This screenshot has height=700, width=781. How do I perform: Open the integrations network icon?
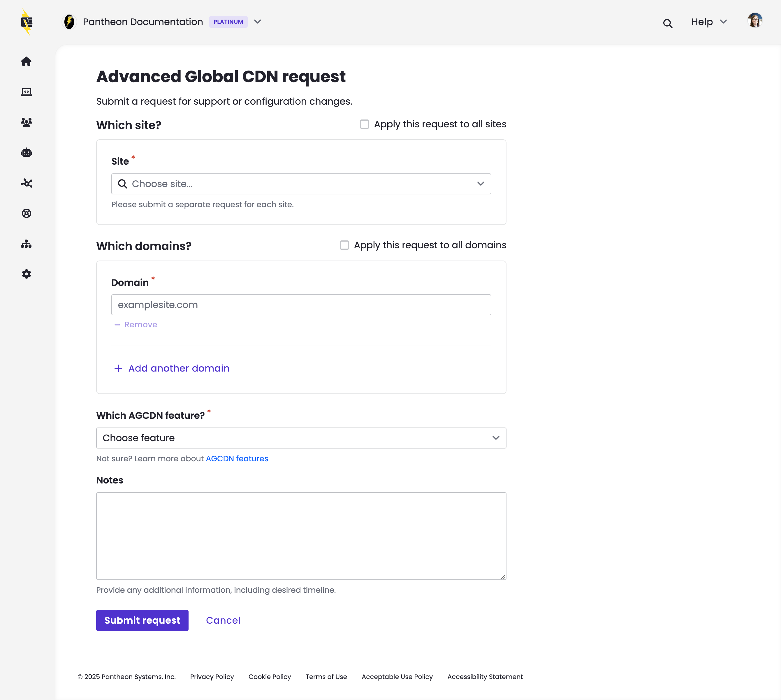[26, 183]
